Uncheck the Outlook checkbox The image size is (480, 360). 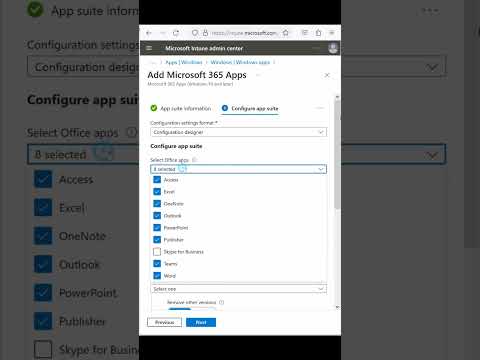click(x=157, y=216)
